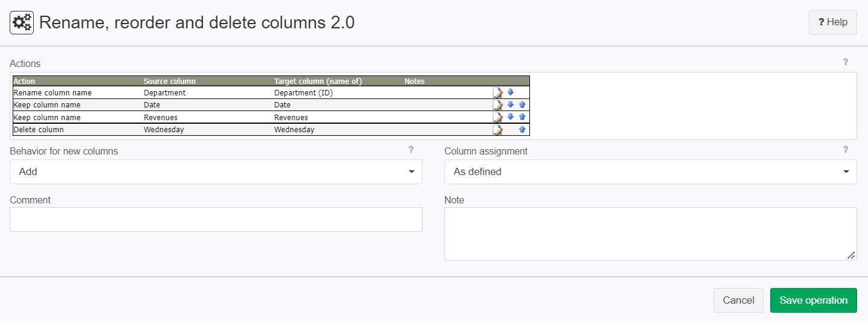This screenshot has width=868, height=323.
Task: Move the Wednesday row up
Action: 522,129
